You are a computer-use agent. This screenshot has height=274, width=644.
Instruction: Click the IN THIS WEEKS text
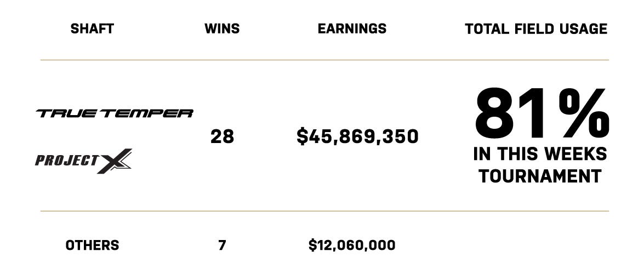click(540, 155)
